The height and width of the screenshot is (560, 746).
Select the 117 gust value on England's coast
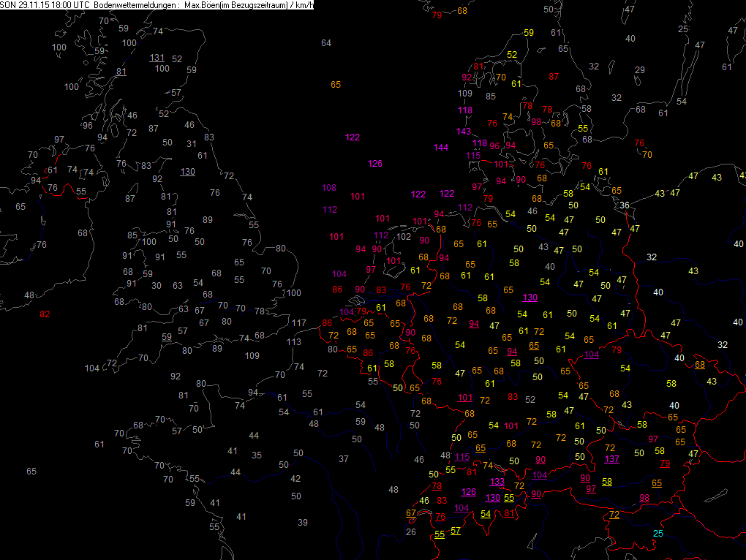pos(298,323)
